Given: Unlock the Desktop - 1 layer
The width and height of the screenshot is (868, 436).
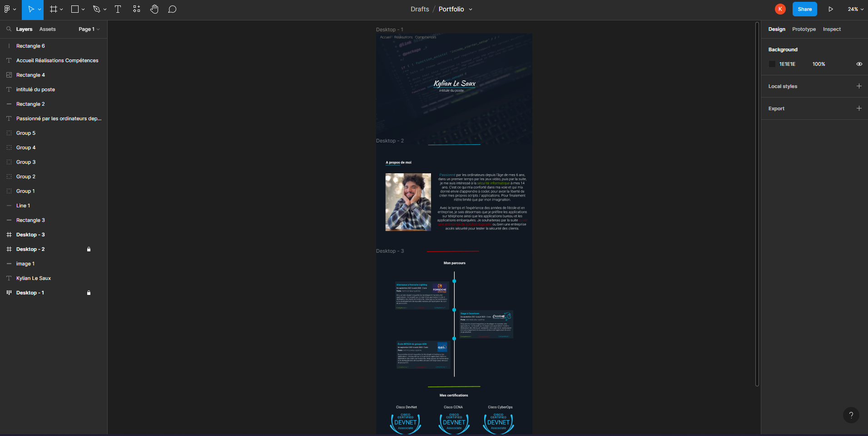Looking at the screenshot, I should pyautogui.click(x=89, y=293).
